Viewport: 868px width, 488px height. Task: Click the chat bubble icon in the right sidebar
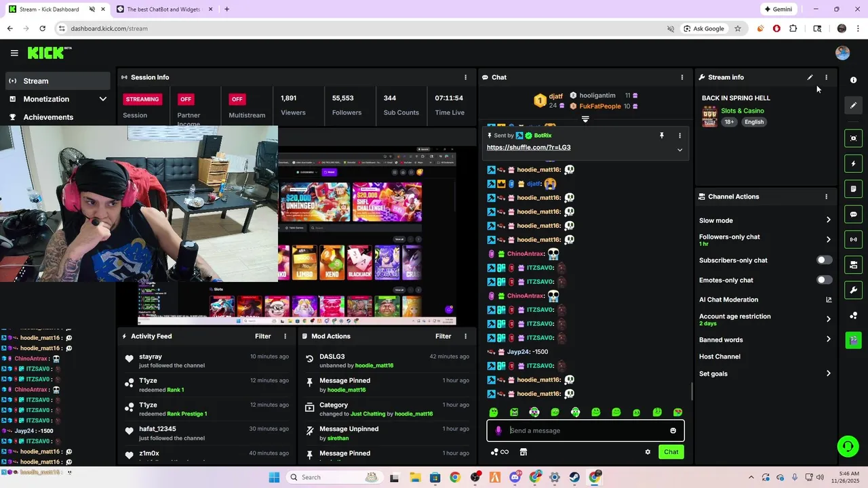click(853, 214)
